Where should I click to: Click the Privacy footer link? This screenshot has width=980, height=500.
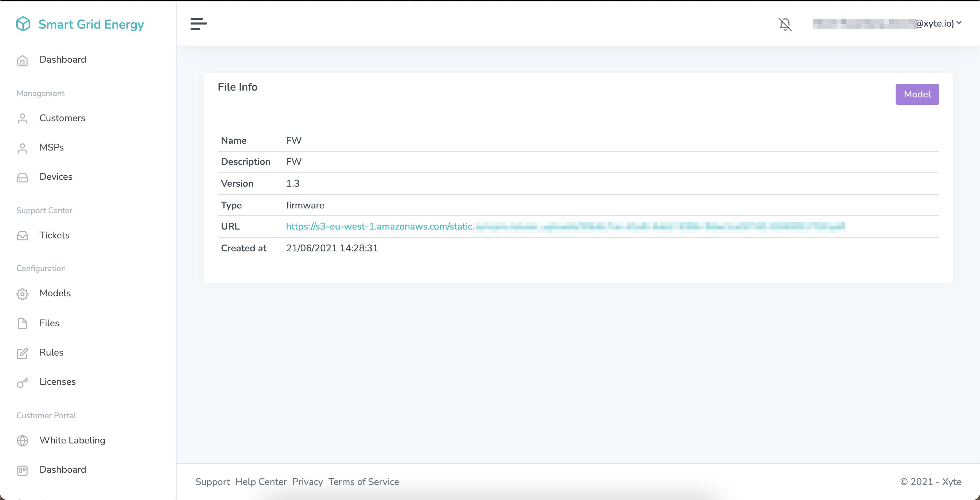[307, 482]
